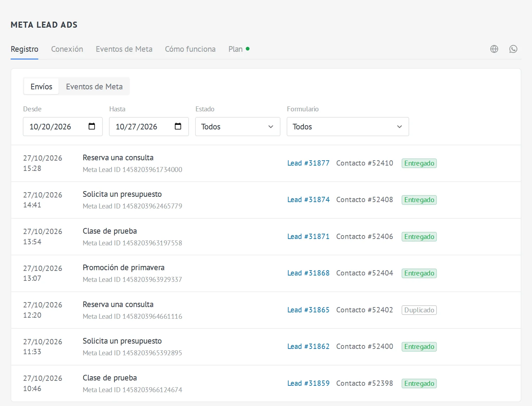Click Entregado badge for Lead #31877
The height and width of the screenshot is (406, 532).
419,163
